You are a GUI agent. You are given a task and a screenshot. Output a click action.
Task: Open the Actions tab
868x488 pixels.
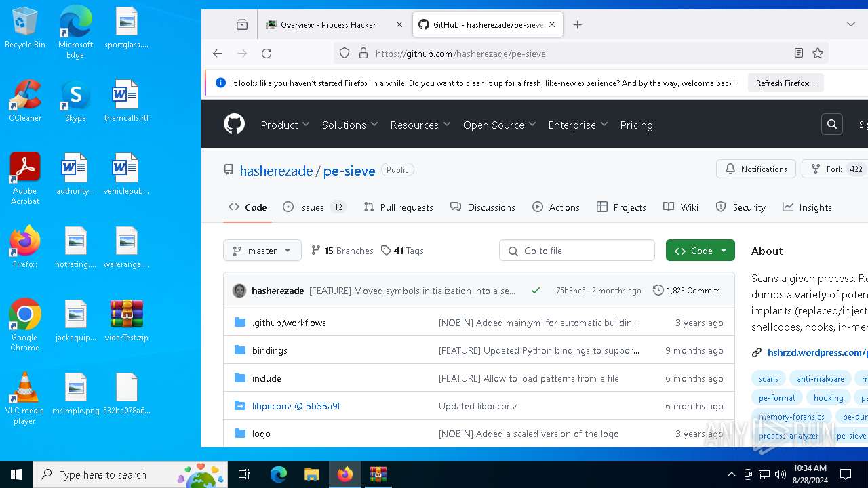coord(556,207)
